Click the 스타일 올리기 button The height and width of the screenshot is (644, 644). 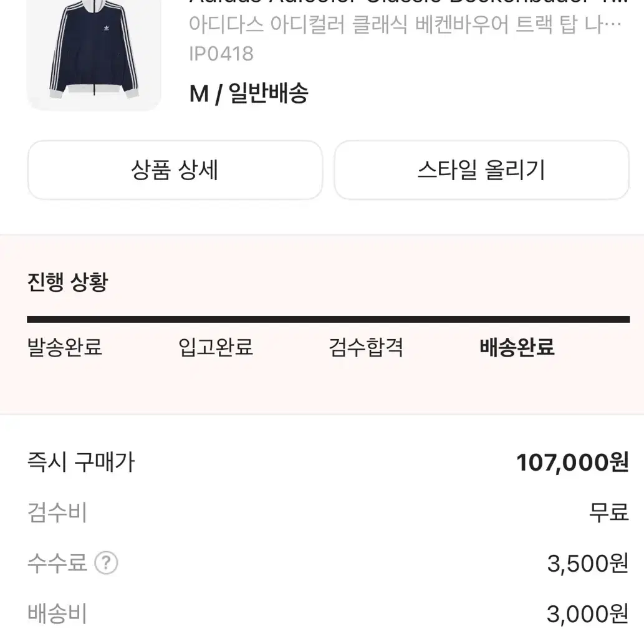click(x=482, y=170)
